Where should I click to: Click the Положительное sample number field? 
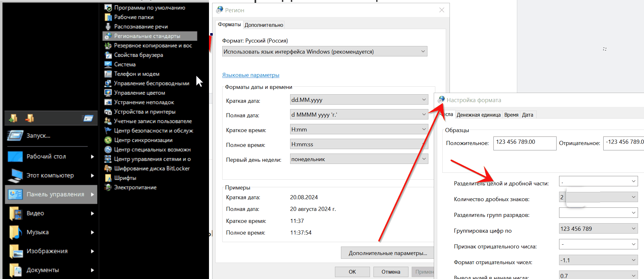click(x=524, y=143)
